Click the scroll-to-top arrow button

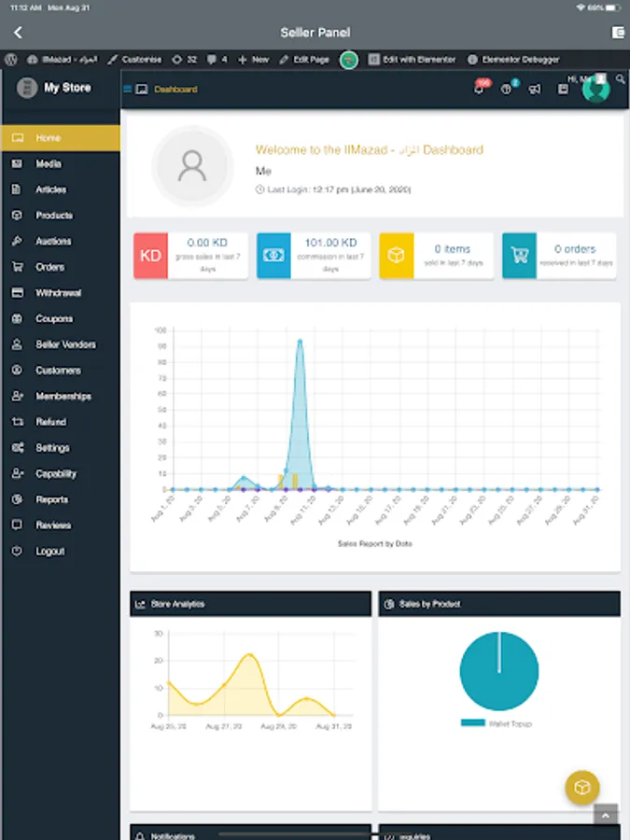point(606,816)
